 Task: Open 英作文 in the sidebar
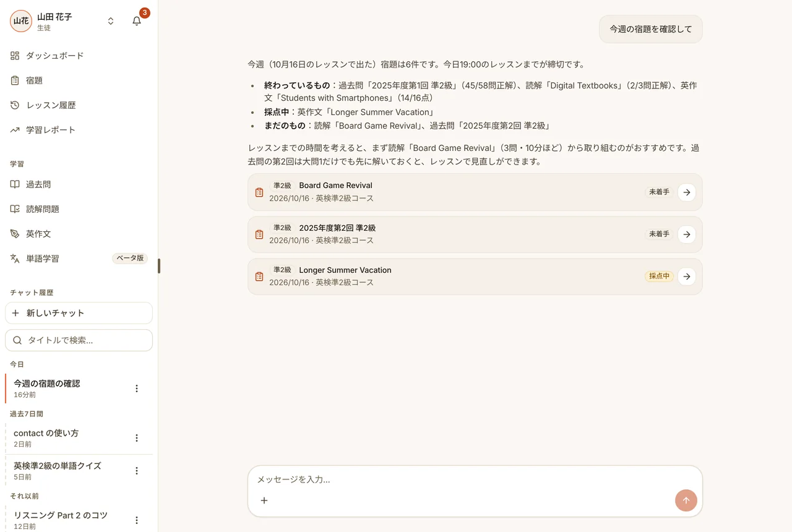(x=79, y=234)
